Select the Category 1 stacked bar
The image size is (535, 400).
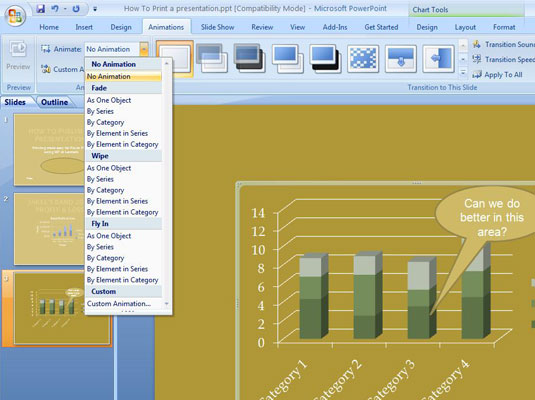(x=313, y=296)
